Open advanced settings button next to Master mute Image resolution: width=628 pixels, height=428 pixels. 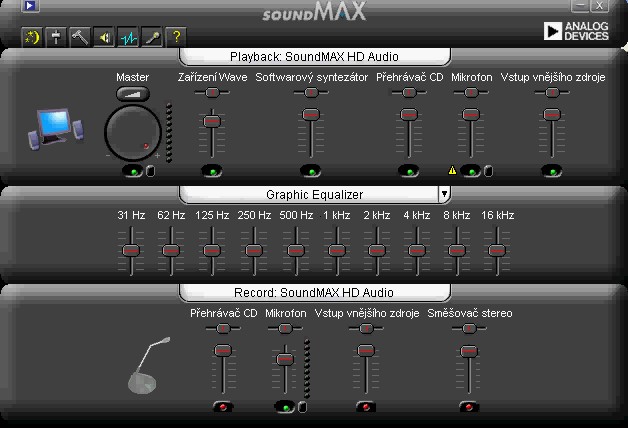150,171
